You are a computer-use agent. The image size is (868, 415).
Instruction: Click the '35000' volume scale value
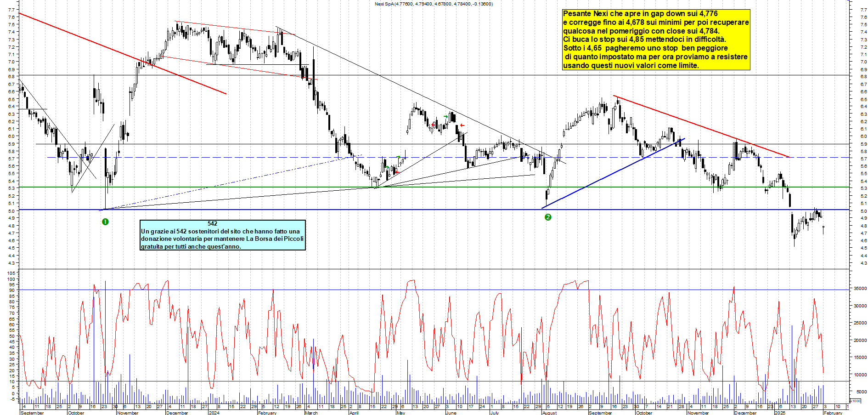tap(860, 288)
